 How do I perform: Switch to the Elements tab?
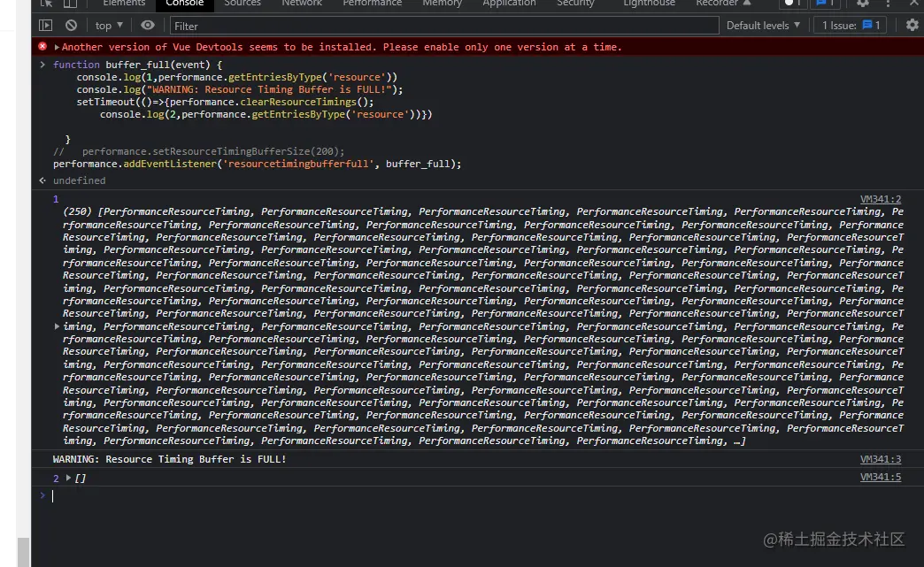[x=124, y=4]
